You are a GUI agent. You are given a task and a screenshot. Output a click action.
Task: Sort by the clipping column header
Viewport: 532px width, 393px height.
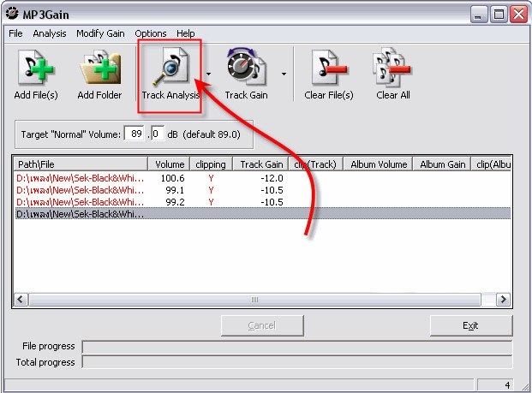click(x=211, y=164)
